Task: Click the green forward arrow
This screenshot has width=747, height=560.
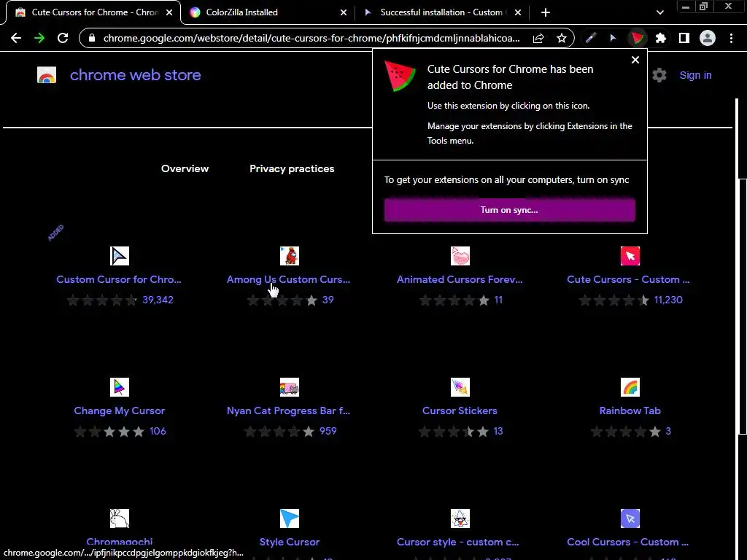Action: point(39,38)
